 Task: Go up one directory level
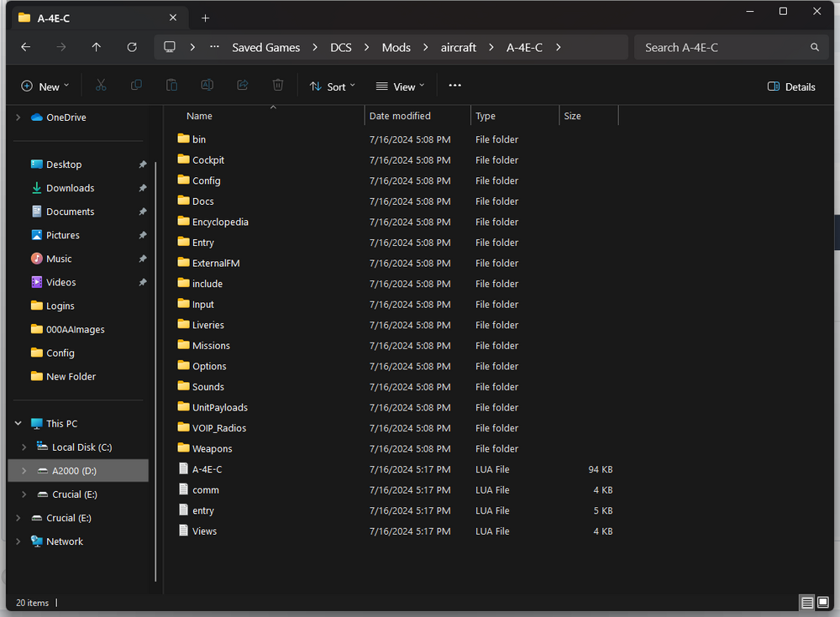pyautogui.click(x=97, y=48)
